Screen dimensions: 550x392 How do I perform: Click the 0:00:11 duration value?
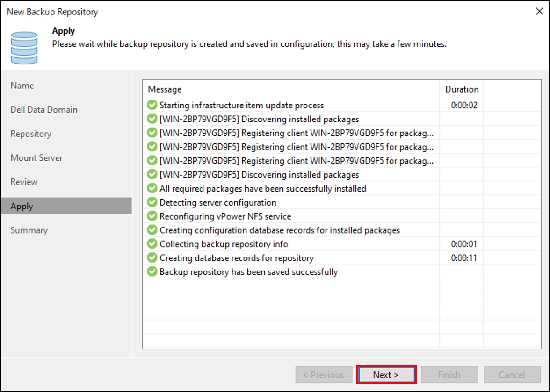click(x=464, y=258)
